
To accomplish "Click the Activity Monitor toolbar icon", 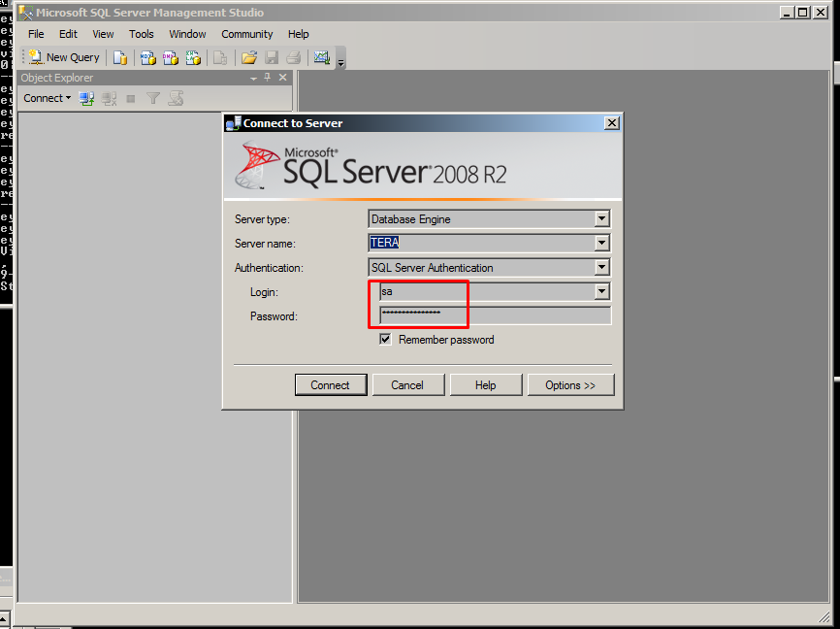I will pos(322,57).
